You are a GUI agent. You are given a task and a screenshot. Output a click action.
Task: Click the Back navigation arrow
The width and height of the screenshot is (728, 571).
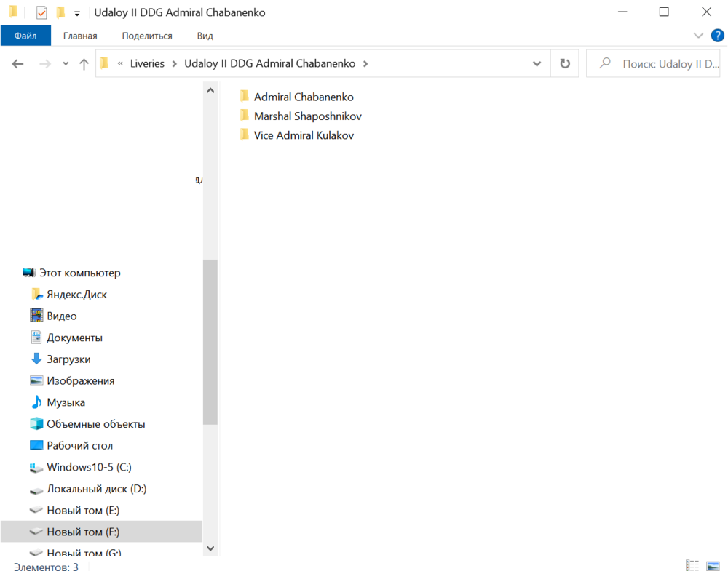click(x=17, y=64)
